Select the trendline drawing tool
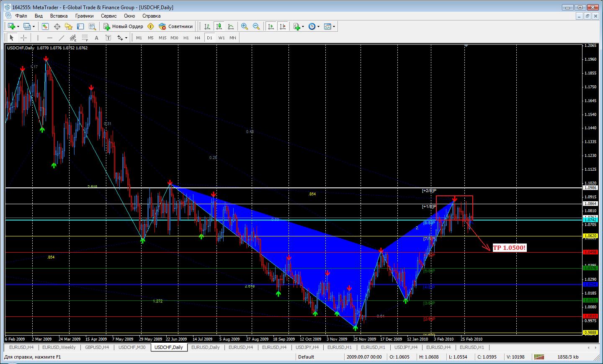This screenshot has width=603, height=364. [61, 38]
